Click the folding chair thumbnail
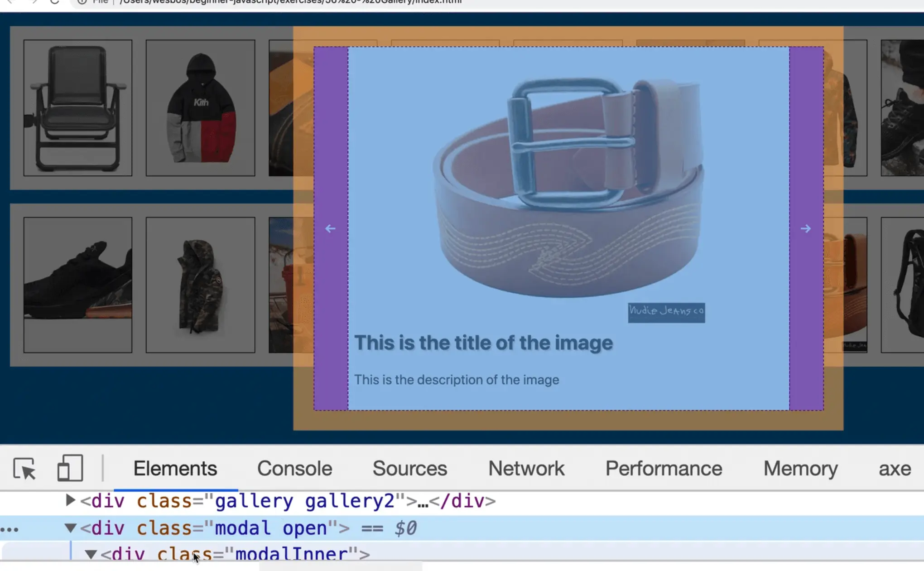 click(x=78, y=108)
